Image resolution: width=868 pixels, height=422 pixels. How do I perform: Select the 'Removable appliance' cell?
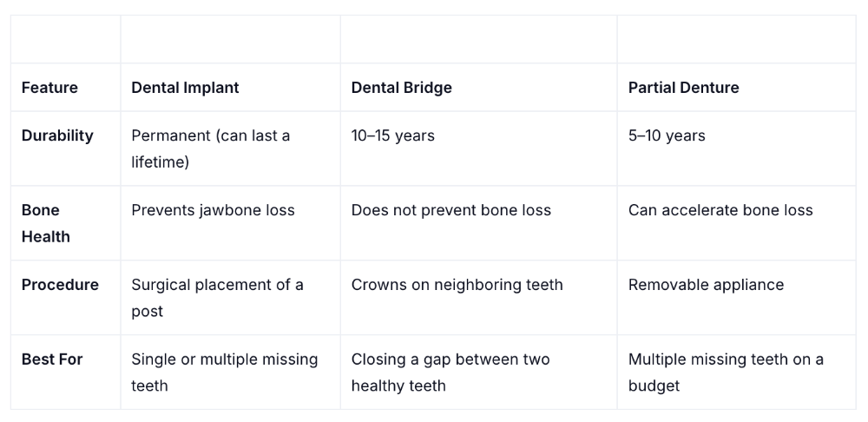click(706, 285)
